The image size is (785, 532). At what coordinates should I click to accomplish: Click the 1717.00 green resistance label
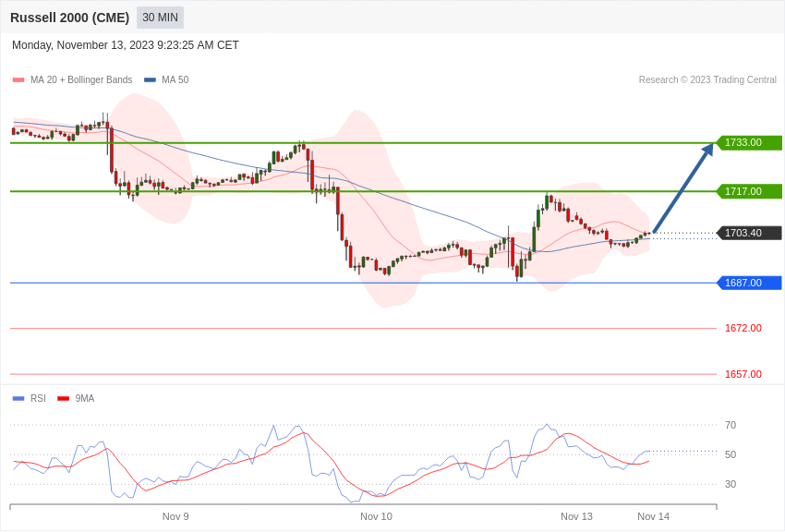[x=749, y=191]
